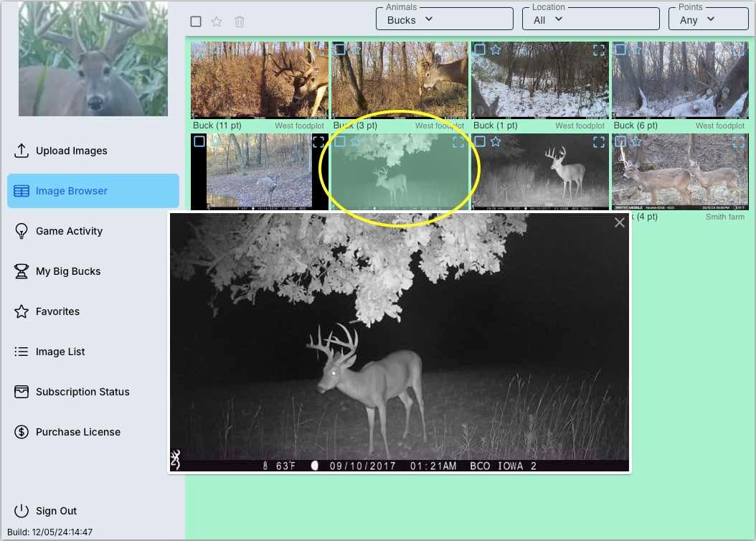Click 'West foodplot' under Buck (6 pt)
Image resolution: width=756 pixels, height=541 pixels.
[720, 126]
